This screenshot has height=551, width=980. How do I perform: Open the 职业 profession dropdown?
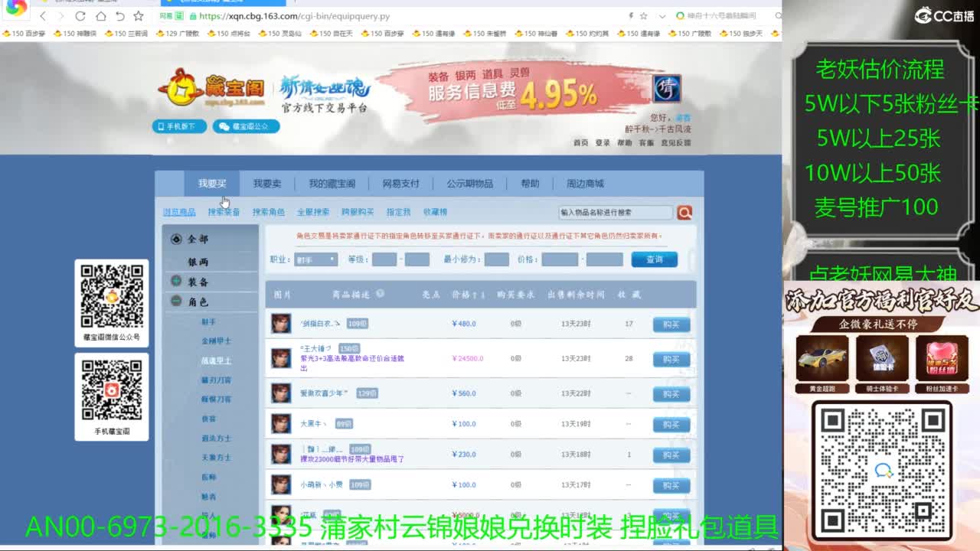coord(315,259)
